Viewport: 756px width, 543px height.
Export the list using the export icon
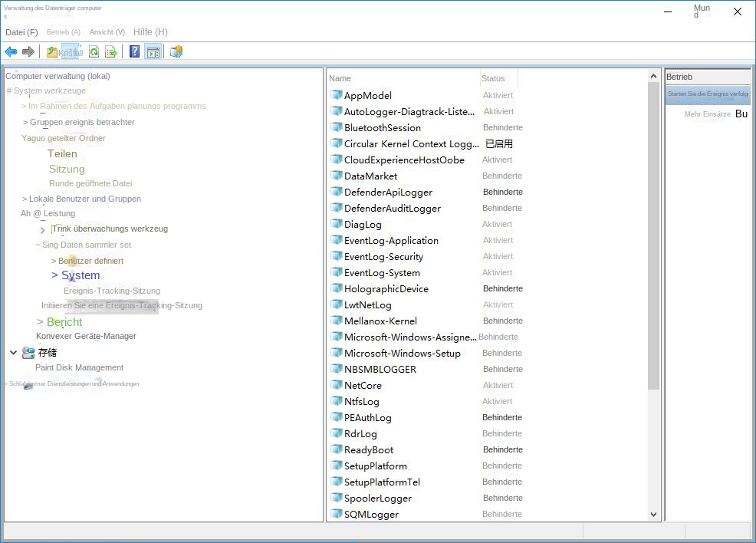tap(110, 51)
